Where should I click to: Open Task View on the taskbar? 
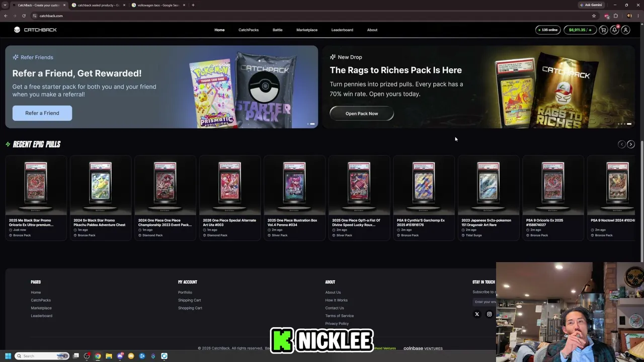click(x=76, y=356)
